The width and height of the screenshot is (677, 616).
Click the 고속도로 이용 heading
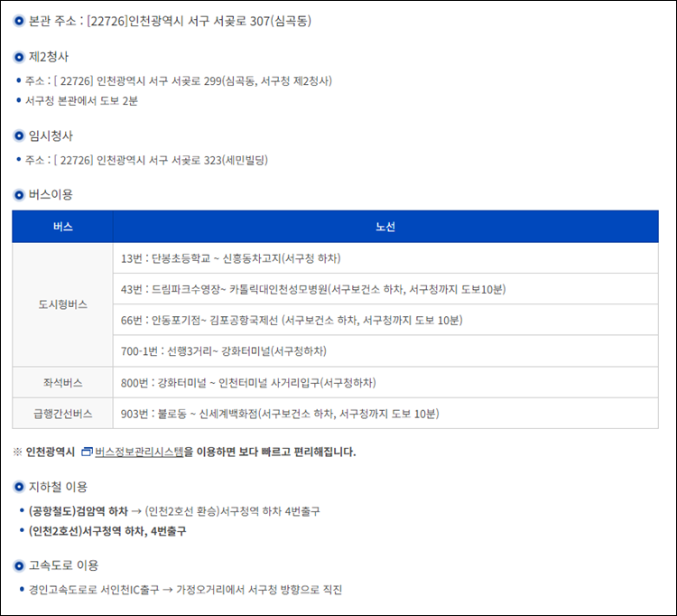[x=63, y=565]
